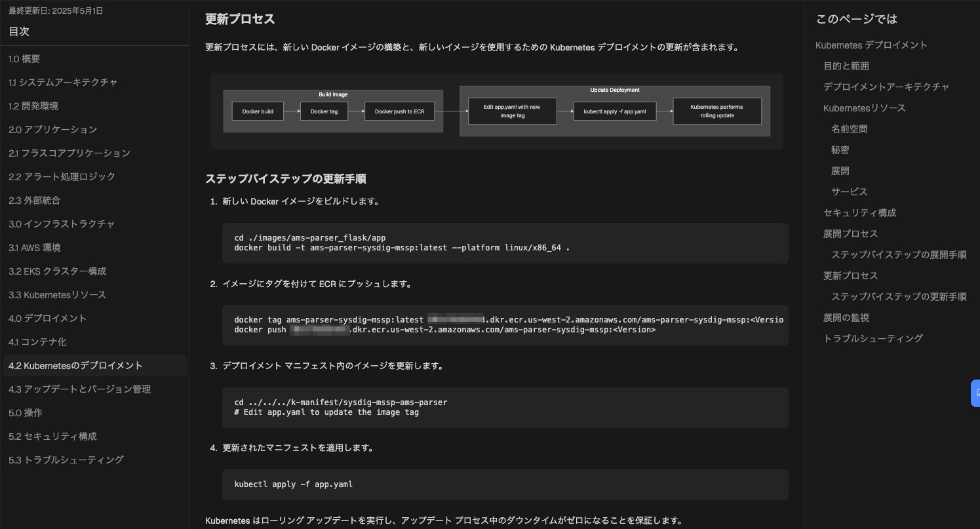Click the '更新プロセス' main heading
Viewport: 980px width, 529px height.
point(240,20)
